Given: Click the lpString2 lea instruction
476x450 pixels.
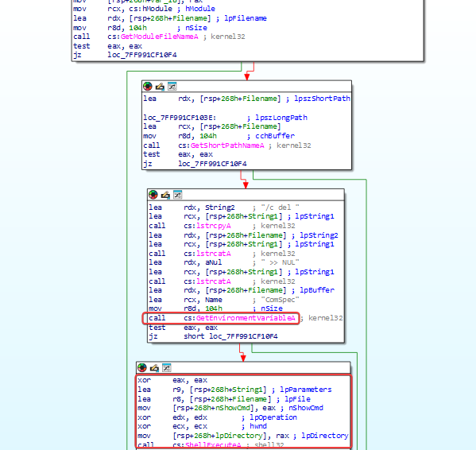Looking at the screenshot, I should point(243,235).
